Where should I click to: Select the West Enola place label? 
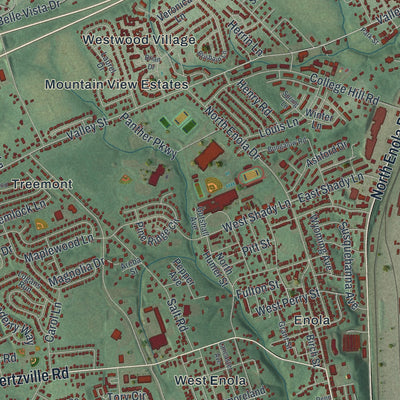[210, 380]
